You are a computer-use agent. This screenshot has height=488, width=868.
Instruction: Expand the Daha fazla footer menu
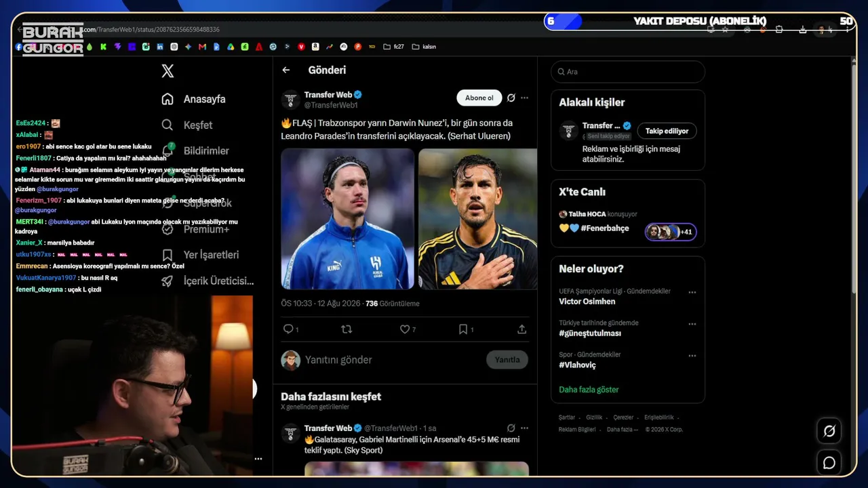point(621,430)
